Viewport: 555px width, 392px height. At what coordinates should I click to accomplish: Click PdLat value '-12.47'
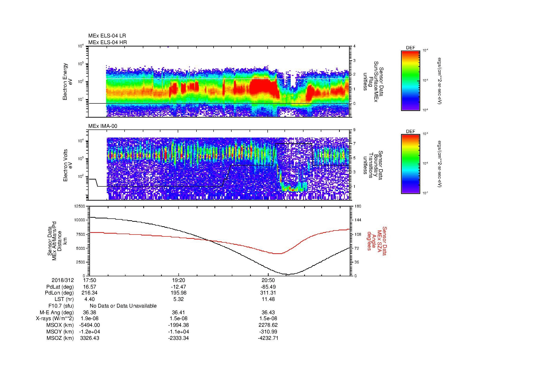(178, 287)
